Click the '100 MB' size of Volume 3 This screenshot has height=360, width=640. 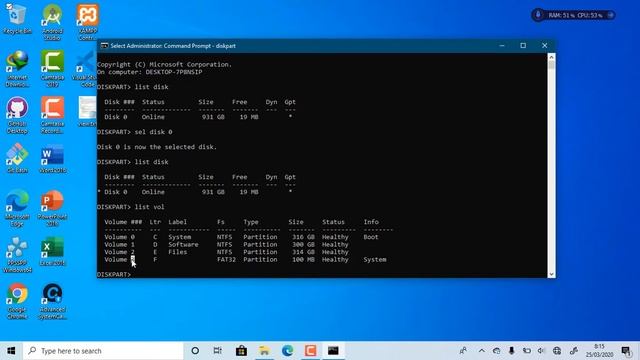tap(303, 260)
